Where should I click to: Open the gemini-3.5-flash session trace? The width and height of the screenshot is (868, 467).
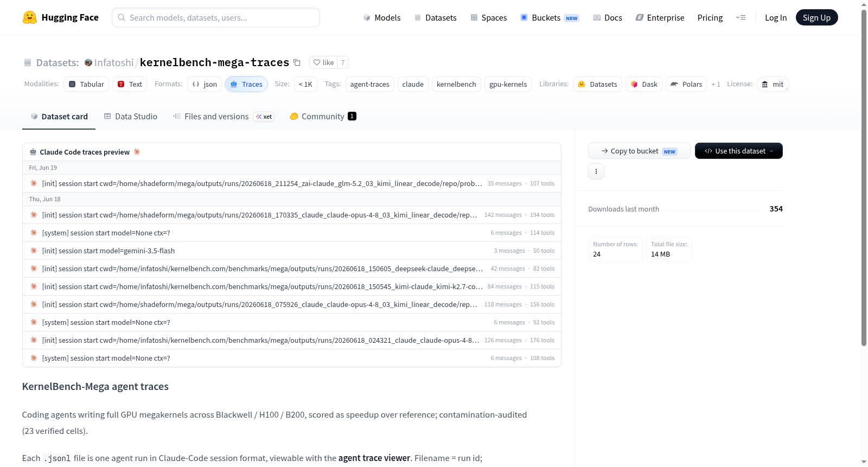(292, 251)
